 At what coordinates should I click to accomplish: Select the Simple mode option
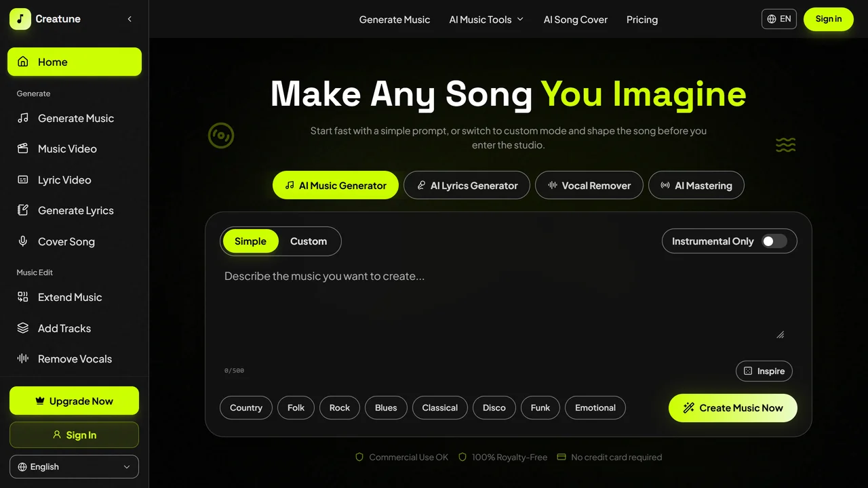[250, 241]
